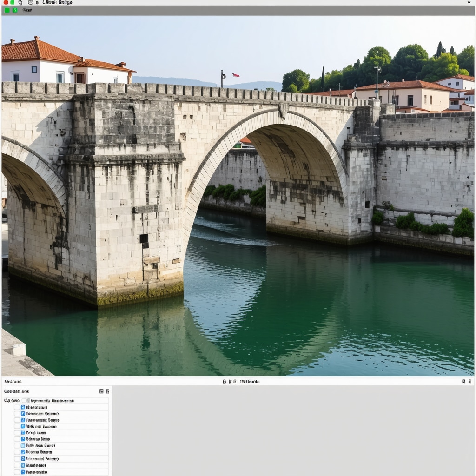Click the pale light-blue icon in the list

pyautogui.click(x=23, y=446)
